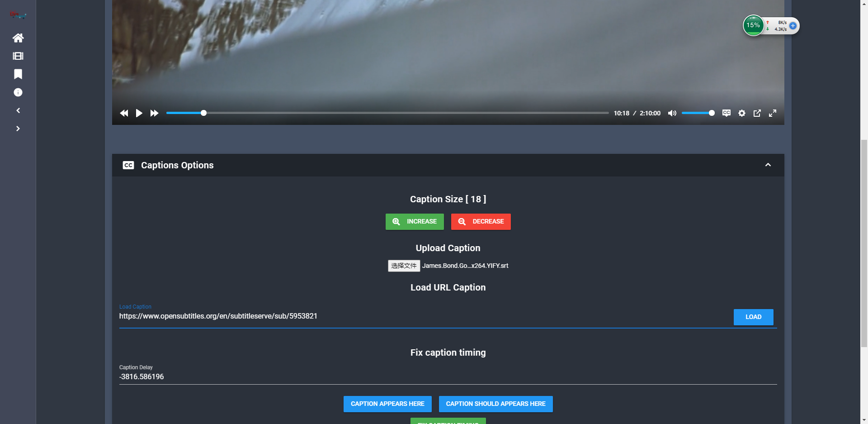The image size is (868, 424).
Task: Mute the video volume speaker icon
Action: [x=672, y=113]
